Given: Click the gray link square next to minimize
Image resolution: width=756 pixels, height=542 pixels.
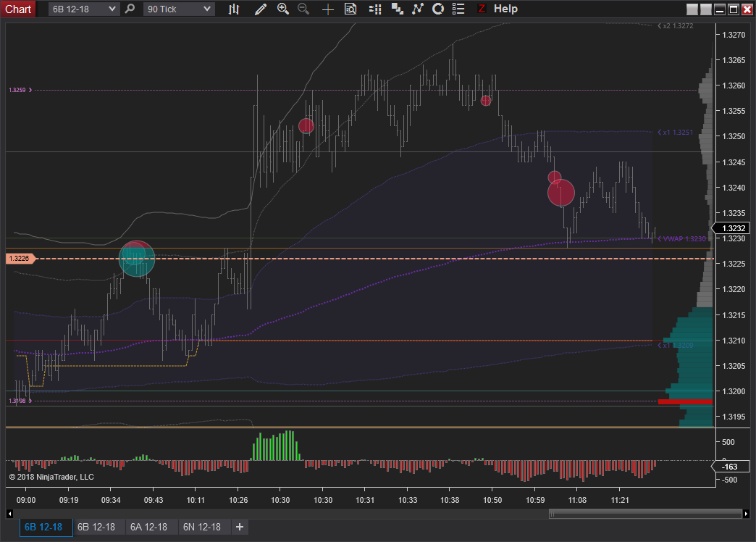Looking at the screenshot, I should point(706,9).
